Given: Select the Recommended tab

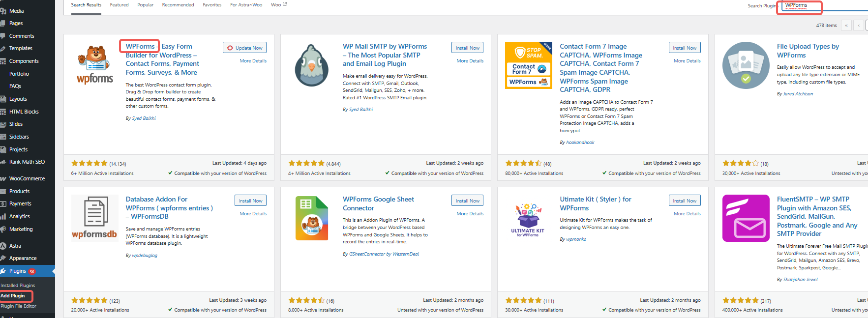Looking at the screenshot, I should click(x=178, y=5).
